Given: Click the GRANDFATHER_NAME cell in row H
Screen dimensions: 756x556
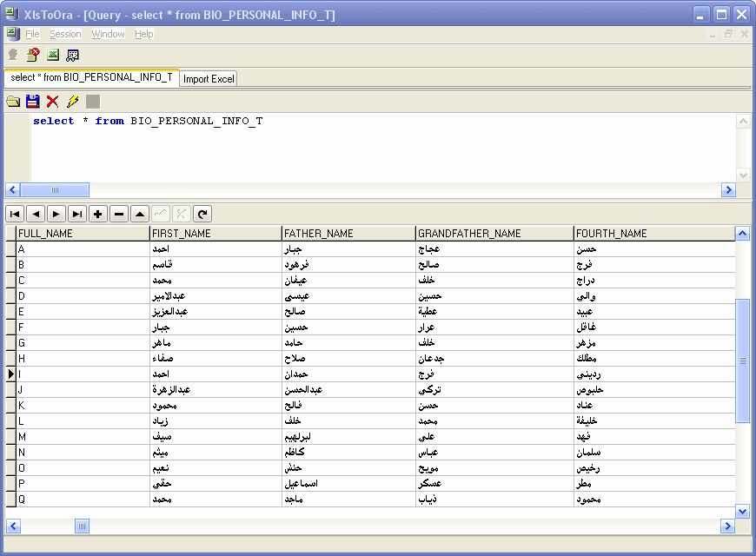Looking at the screenshot, I should point(494,358).
